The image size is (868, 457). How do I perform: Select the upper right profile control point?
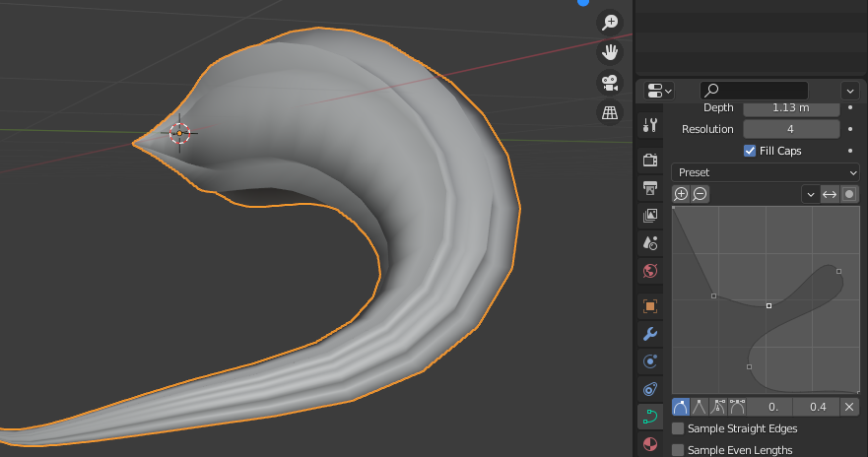839,271
